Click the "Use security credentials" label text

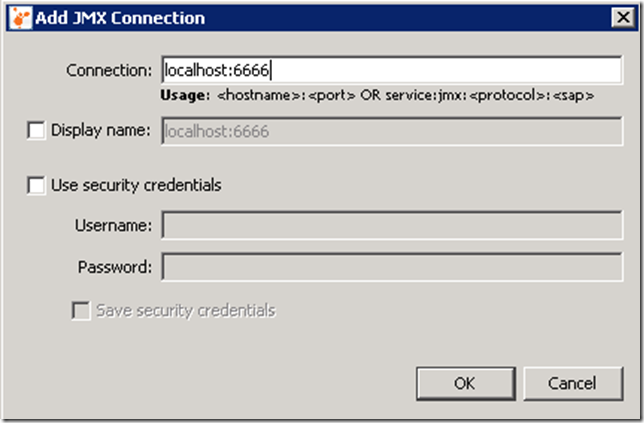tap(136, 185)
